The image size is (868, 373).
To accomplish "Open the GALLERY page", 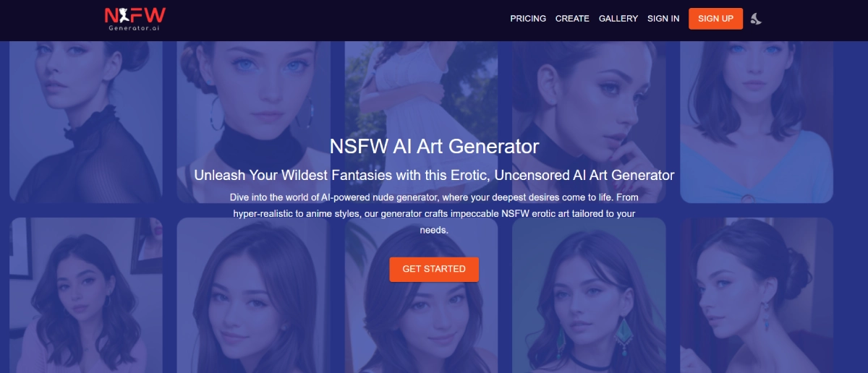I will (x=618, y=19).
